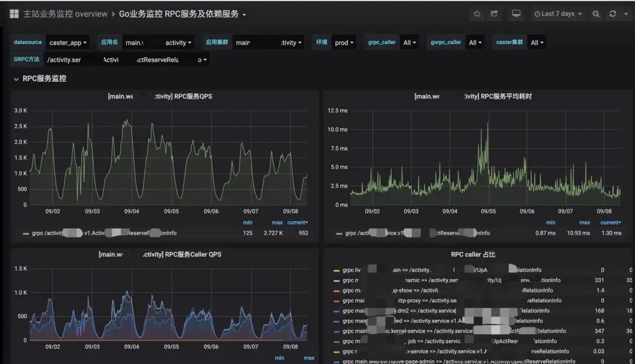Toggle the kernel-service caller row valued 347

[x=454, y=331]
